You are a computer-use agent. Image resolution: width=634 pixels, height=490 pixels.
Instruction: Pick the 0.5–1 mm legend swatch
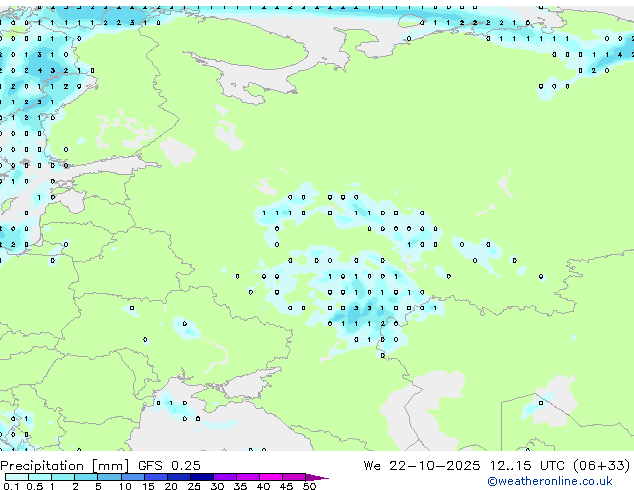click(40, 477)
